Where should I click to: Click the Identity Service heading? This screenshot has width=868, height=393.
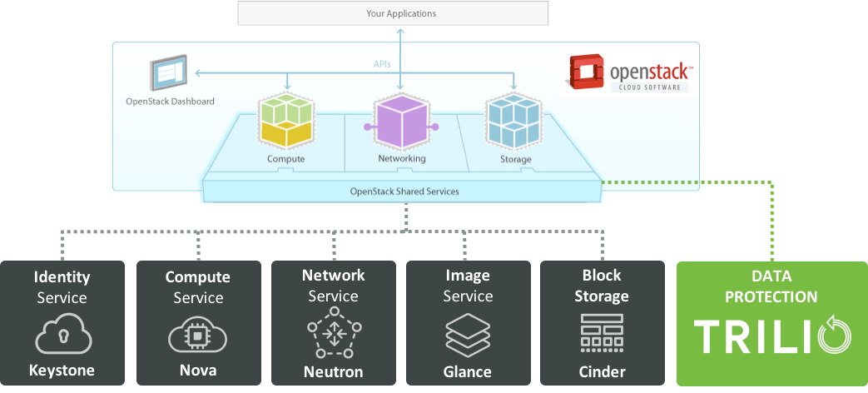tap(62, 287)
